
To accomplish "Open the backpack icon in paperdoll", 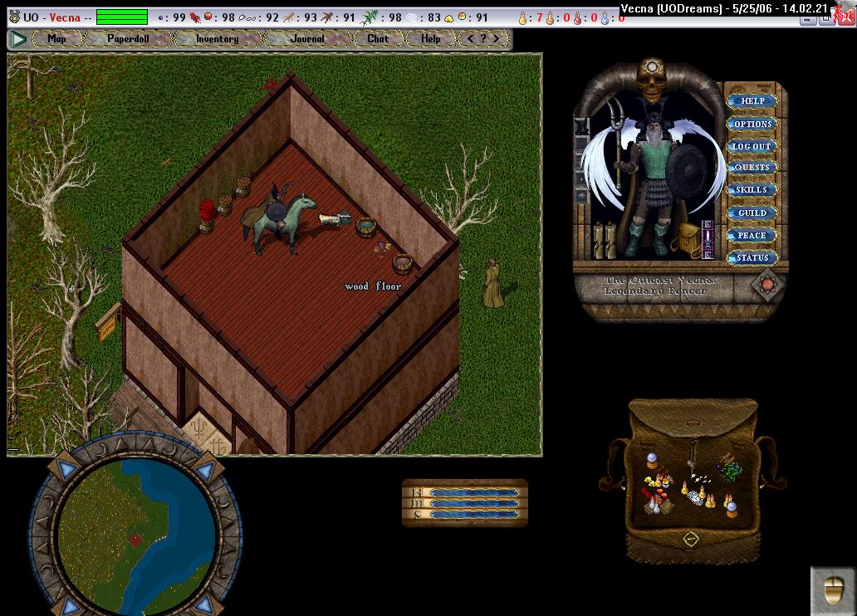I will (x=690, y=241).
